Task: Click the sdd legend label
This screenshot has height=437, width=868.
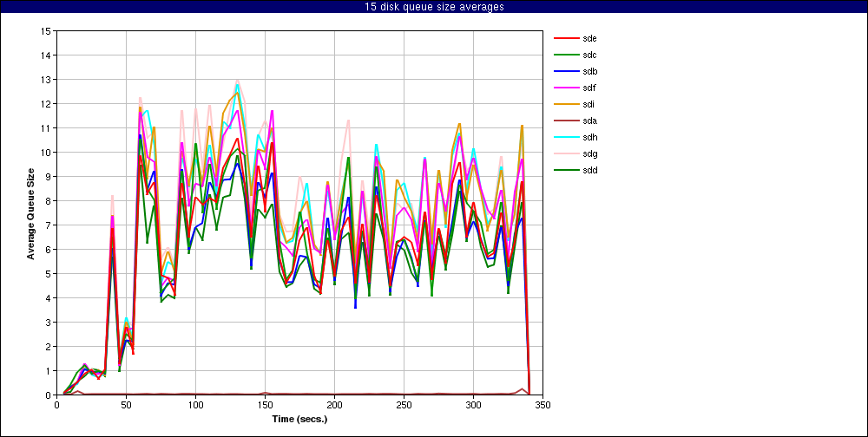Action: tap(589, 170)
